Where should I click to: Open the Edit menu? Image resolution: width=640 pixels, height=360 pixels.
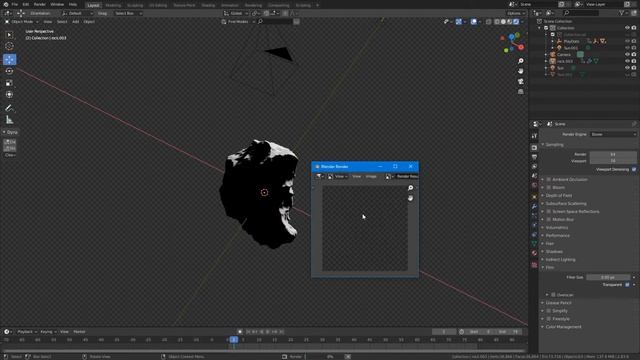pos(26,4)
